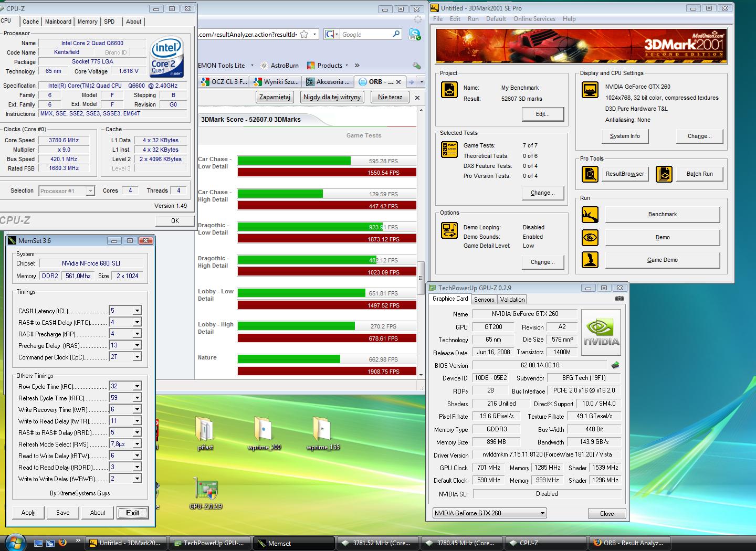Select the OCZ CL 3 browser tab
The height and width of the screenshot is (551, 756).
pyautogui.click(x=224, y=82)
